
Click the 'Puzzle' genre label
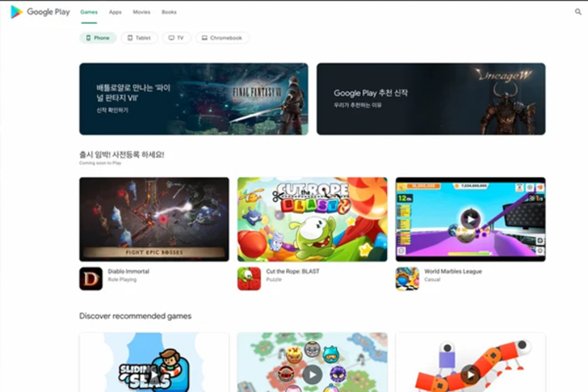(274, 279)
